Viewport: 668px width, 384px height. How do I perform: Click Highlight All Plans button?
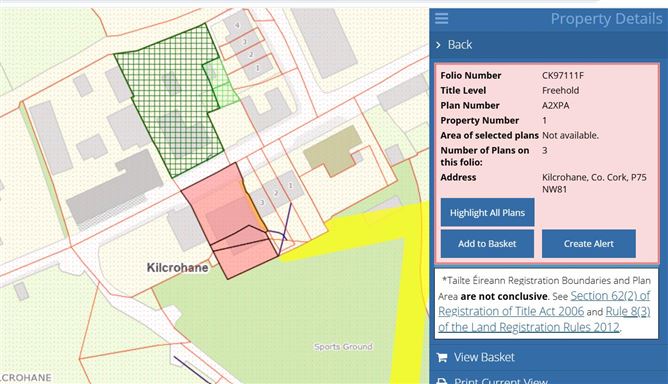(487, 212)
